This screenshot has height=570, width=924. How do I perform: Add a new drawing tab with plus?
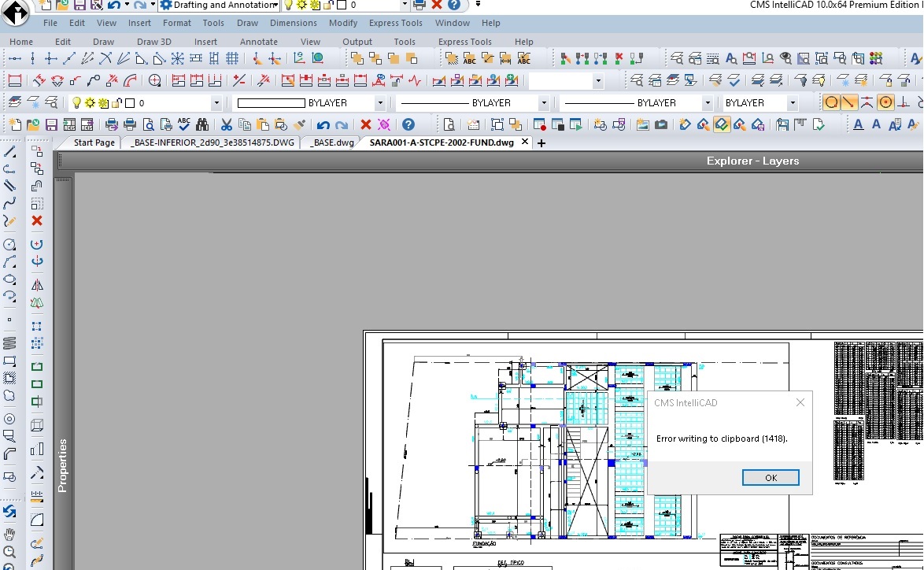pyautogui.click(x=541, y=143)
